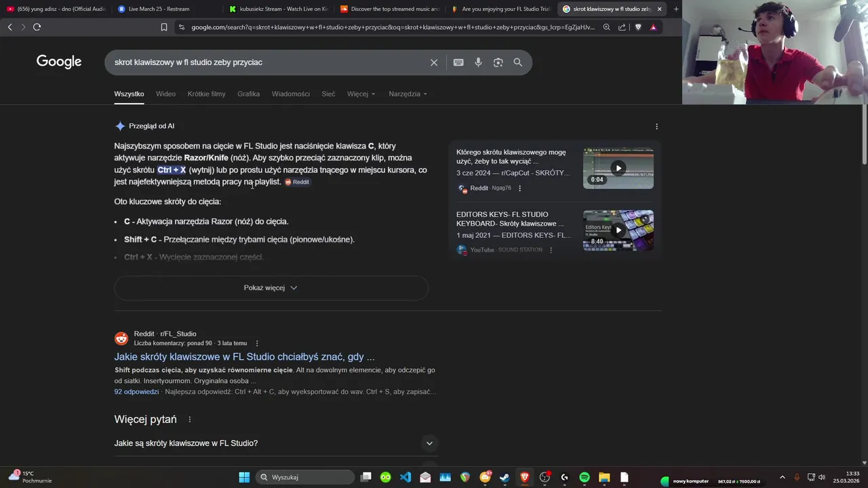Start voice search with the microphone icon
This screenshot has height=488, width=868.
[478, 62]
